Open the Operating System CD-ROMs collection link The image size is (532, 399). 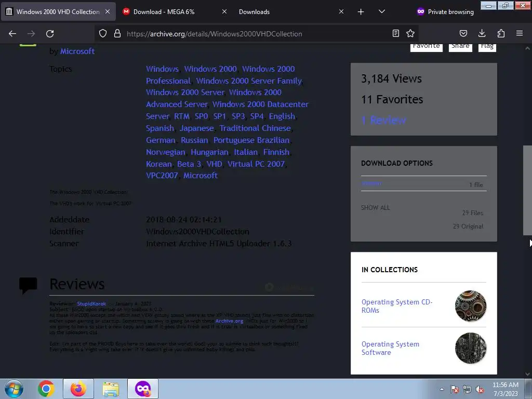tap(396, 306)
